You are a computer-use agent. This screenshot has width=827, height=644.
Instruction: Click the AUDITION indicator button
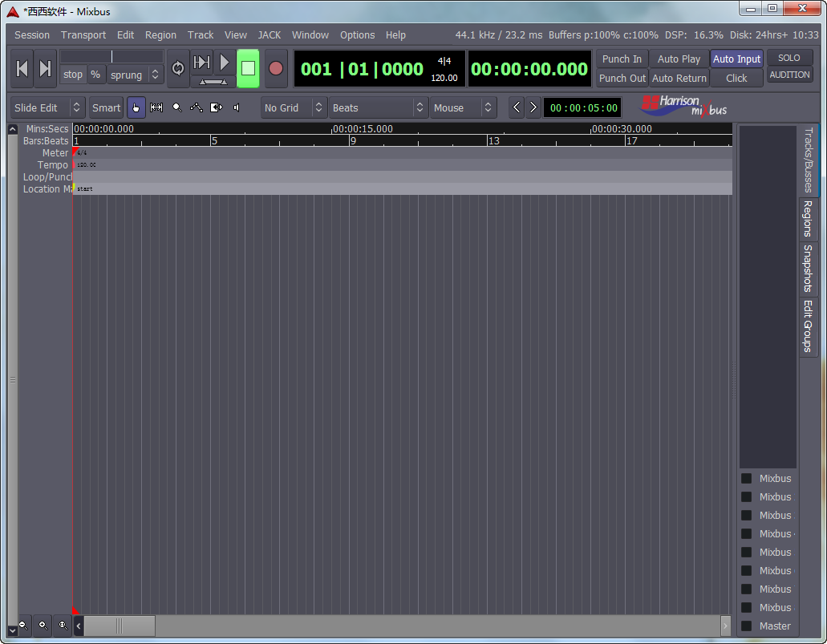click(x=789, y=75)
